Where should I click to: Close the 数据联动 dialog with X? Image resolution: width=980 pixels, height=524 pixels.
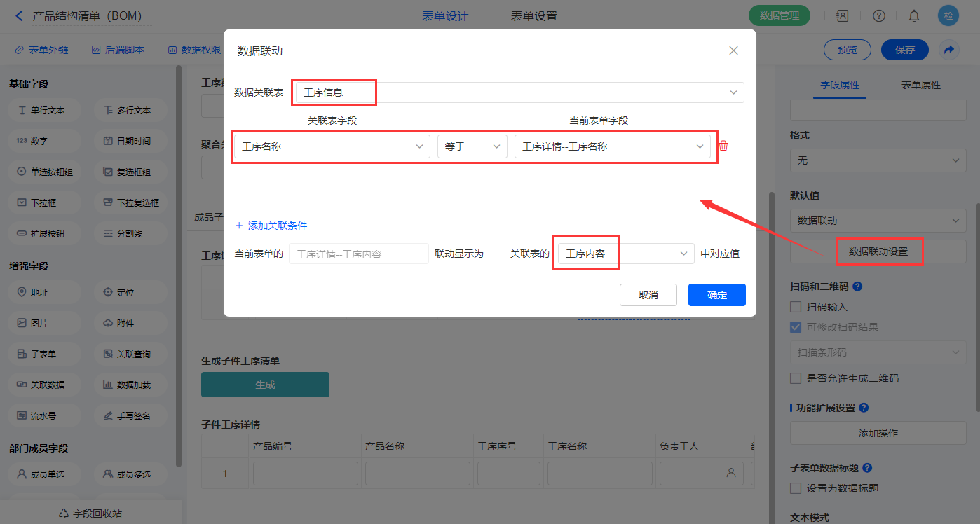(x=733, y=50)
